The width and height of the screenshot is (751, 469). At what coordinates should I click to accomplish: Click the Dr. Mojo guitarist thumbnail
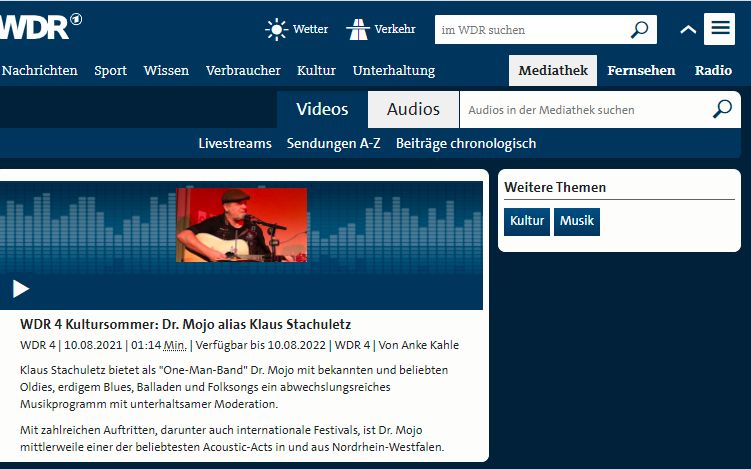tap(241, 225)
